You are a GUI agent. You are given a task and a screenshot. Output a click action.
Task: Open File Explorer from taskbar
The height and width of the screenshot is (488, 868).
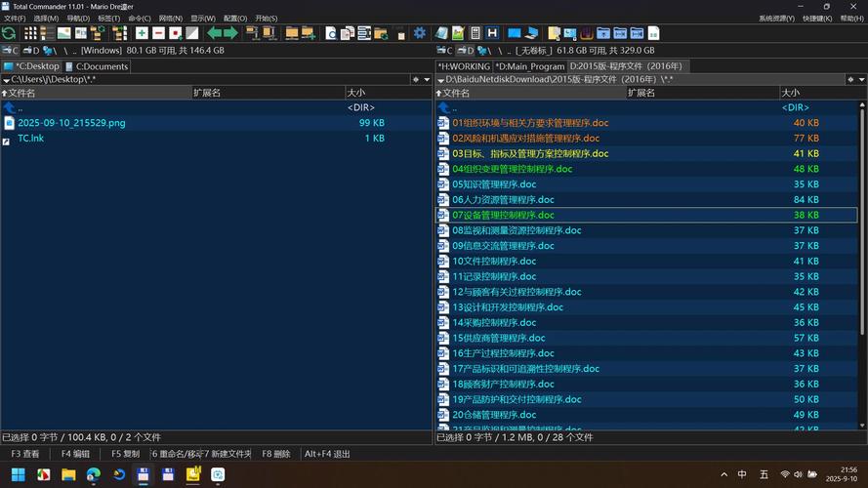[68, 474]
